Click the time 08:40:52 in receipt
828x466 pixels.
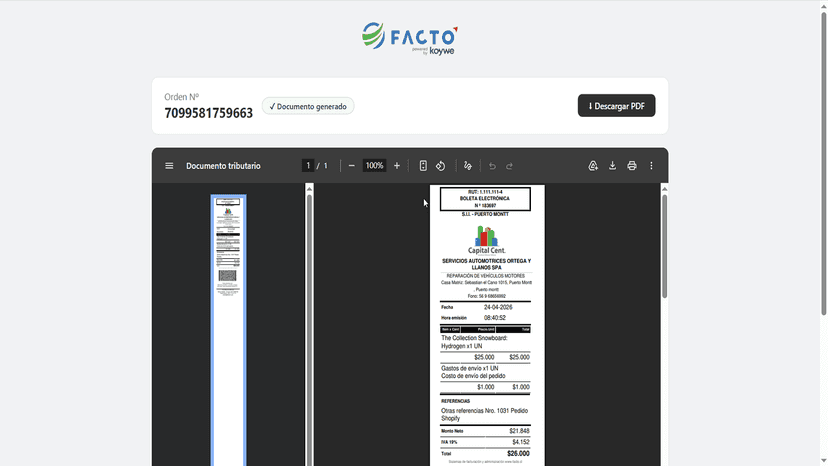pos(495,318)
